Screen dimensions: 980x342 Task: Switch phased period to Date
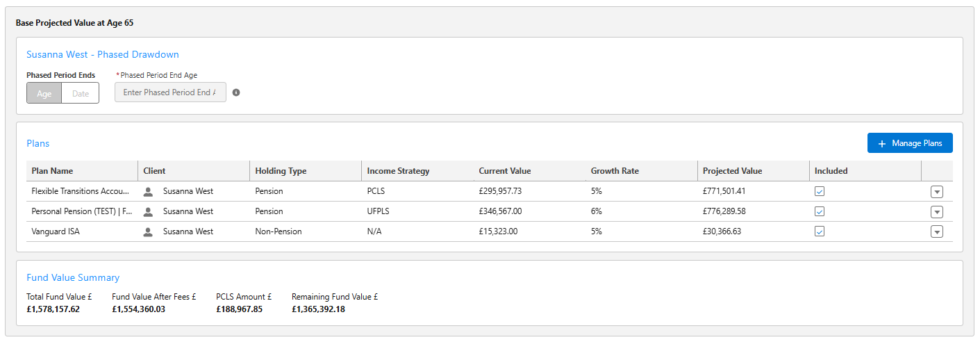click(x=81, y=93)
